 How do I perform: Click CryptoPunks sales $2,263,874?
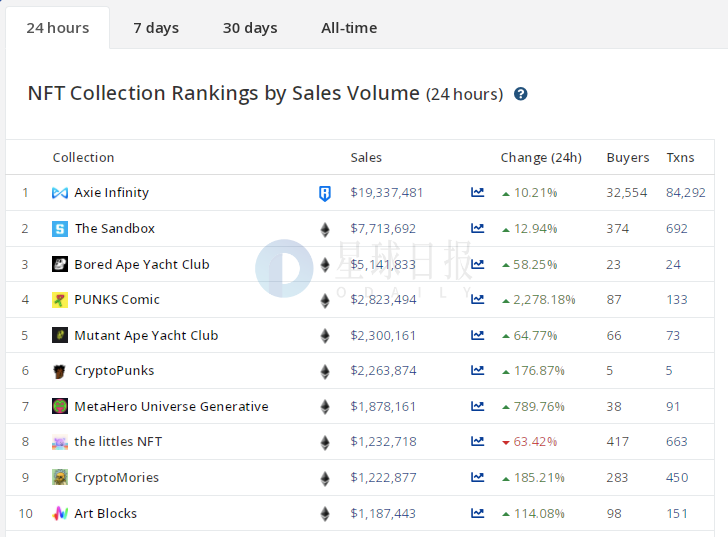tap(383, 371)
